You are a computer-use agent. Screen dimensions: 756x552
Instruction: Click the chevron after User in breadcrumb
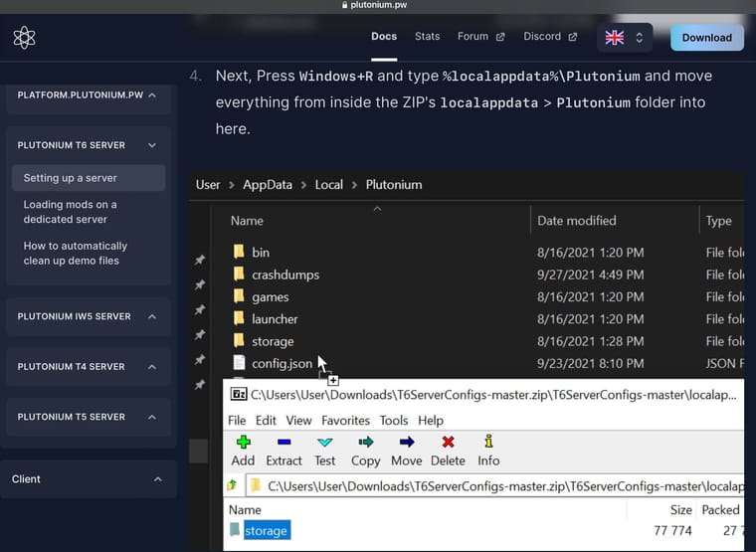[232, 185]
